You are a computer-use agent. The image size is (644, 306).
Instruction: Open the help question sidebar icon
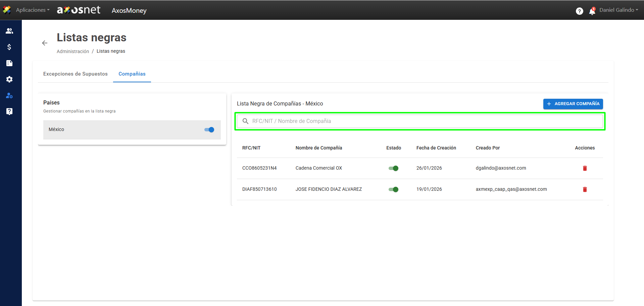(x=9, y=112)
